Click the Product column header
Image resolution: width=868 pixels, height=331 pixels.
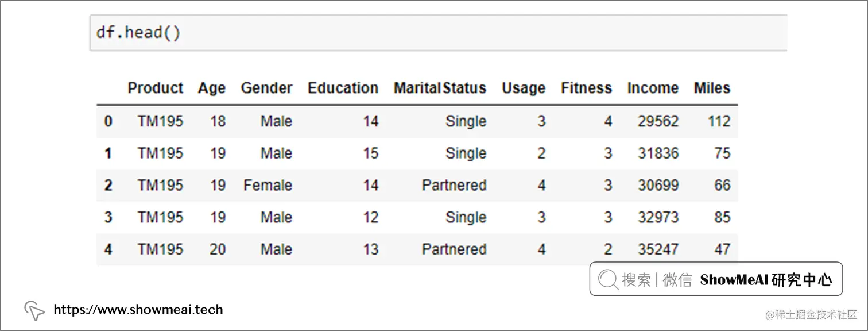tap(155, 88)
